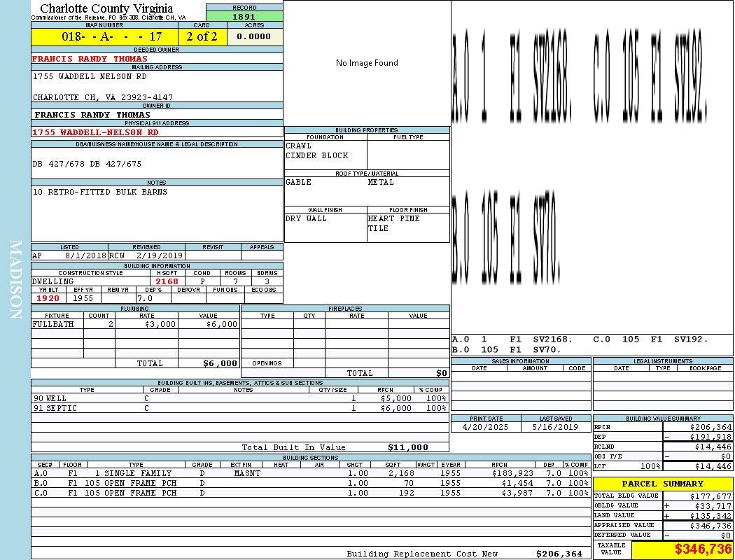Select physical address 1755 WADDELL-NELSON RD
This screenshot has width=735, height=560.
click(x=95, y=132)
